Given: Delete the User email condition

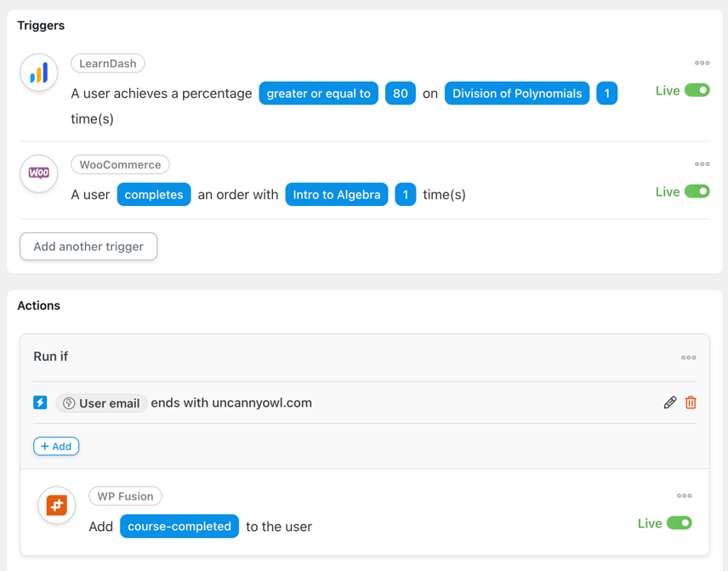Looking at the screenshot, I should (691, 403).
